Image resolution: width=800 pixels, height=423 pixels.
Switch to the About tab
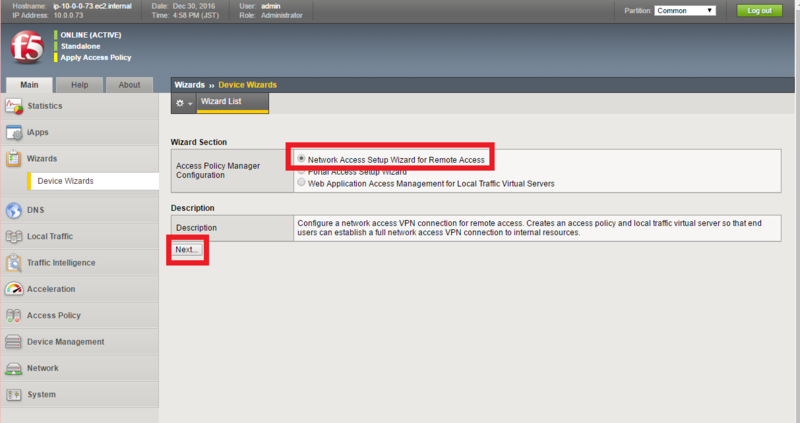coord(129,85)
